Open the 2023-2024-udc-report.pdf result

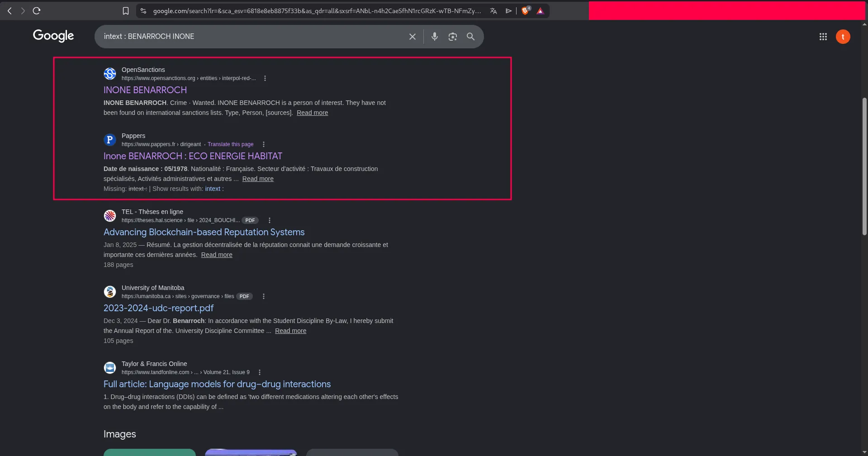tap(158, 308)
